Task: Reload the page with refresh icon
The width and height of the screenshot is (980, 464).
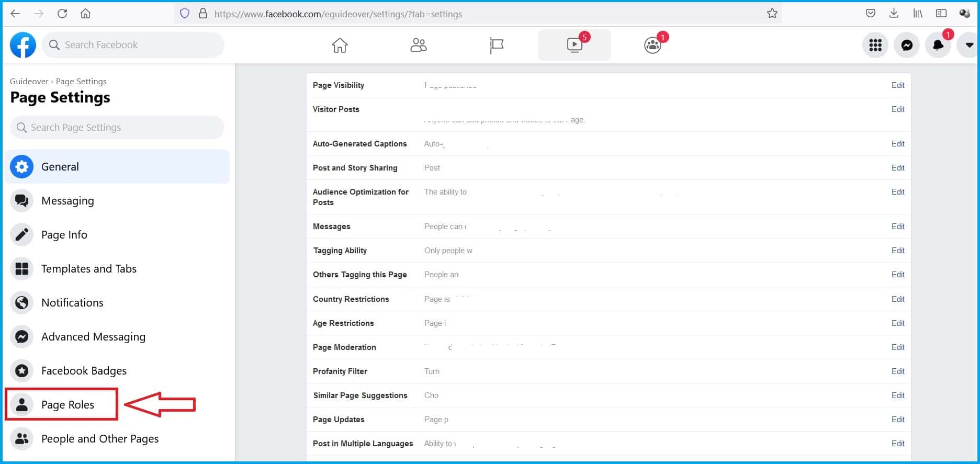Action: [x=62, y=14]
